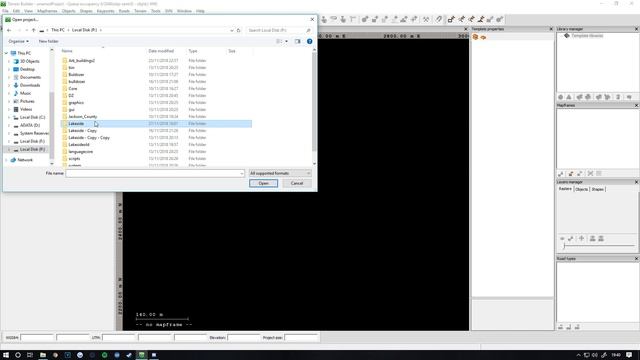Image resolution: width=640 pixels, height=360 pixels.
Task: Refresh the Local Disk (P:) address bar
Action: pos(239,30)
